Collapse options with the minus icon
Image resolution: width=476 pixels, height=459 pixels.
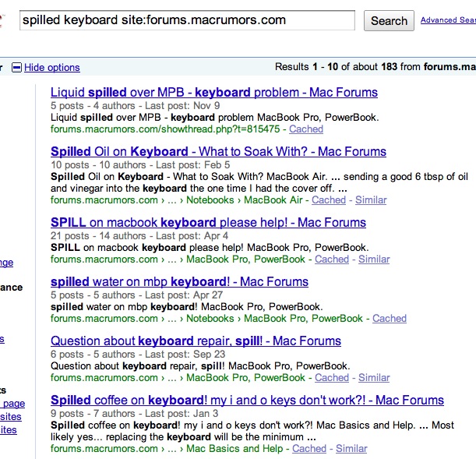point(16,67)
